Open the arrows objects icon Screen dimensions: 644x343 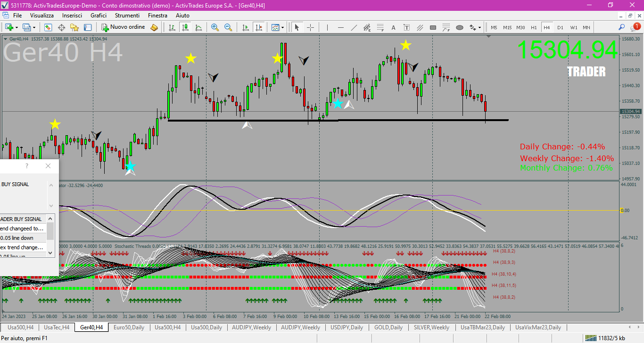pyautogui.click(x=473, y=27)
